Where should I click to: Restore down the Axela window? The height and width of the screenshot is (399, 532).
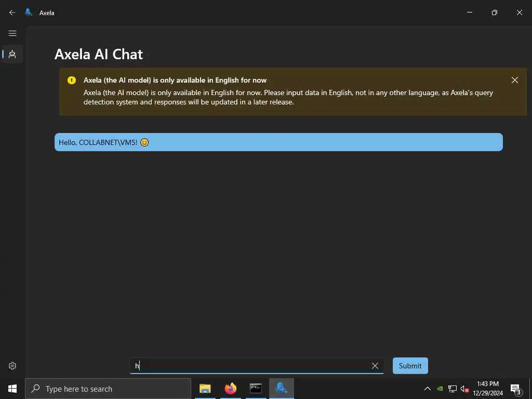495,12
